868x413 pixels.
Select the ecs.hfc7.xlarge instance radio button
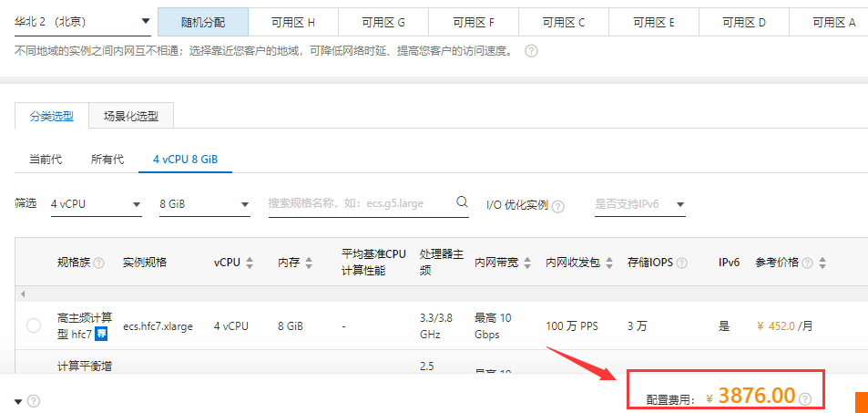coord(34,325)
